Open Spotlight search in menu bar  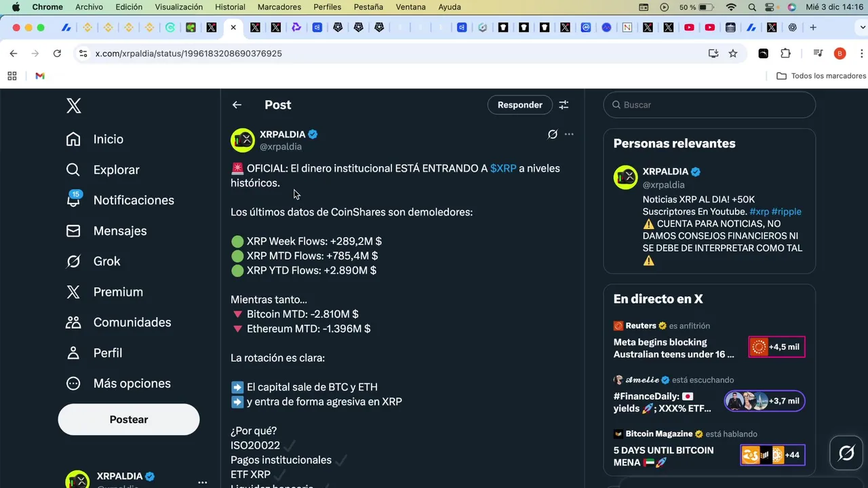pyautogui.click(x=752, y=7)
